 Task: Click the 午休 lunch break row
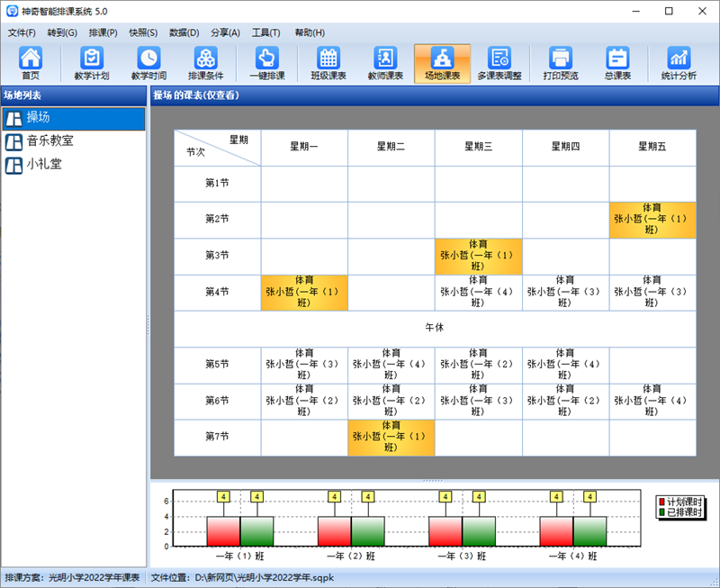[x=435, y=328]
